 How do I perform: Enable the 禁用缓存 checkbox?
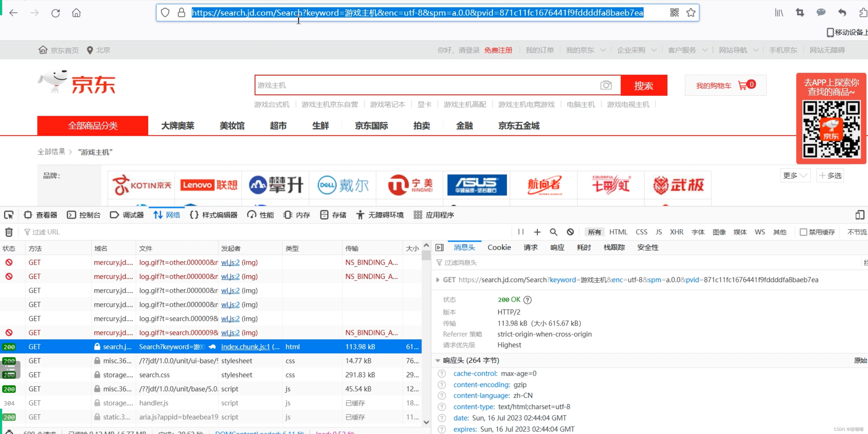coord(803,232)
